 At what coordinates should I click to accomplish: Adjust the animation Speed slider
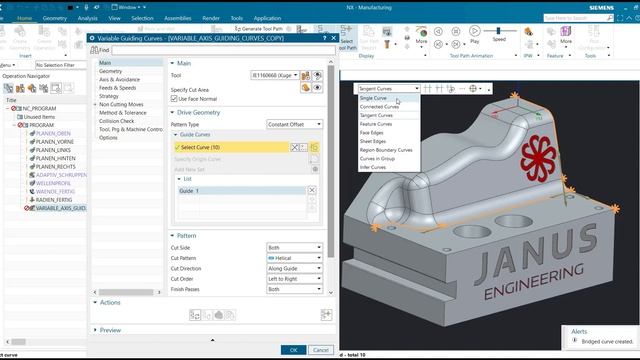pos(498,31)
